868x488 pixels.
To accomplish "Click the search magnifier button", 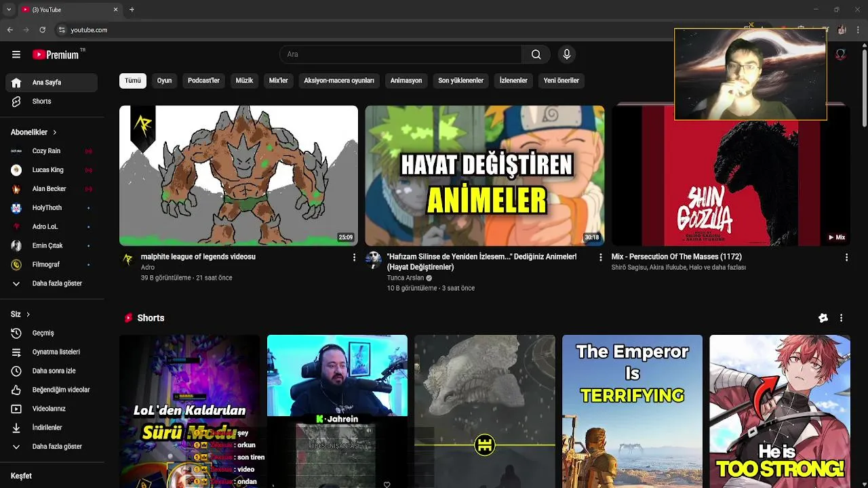I will point(536,54).
